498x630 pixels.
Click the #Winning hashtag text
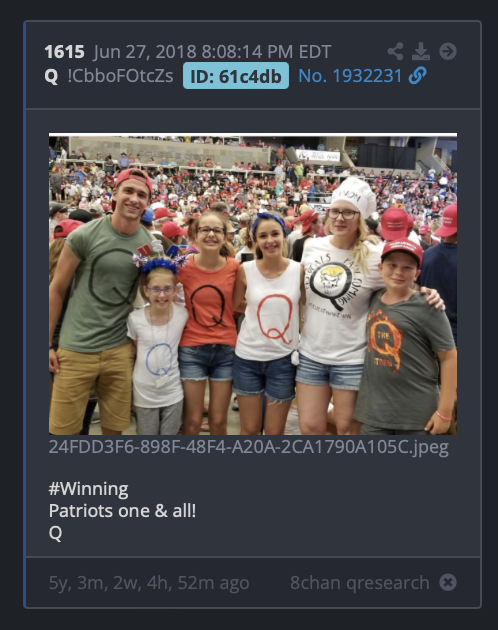(x=88, y=489)
